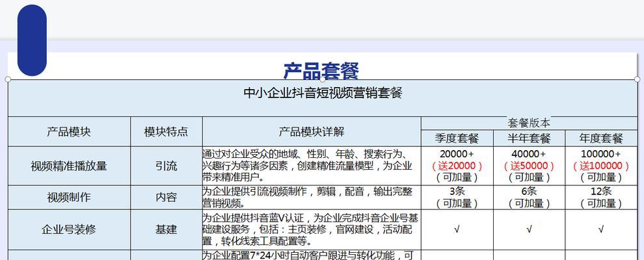Click the text 为企业配置7*24小时自动客户跟进
644x260 pixels.
[x=308, y=255]
